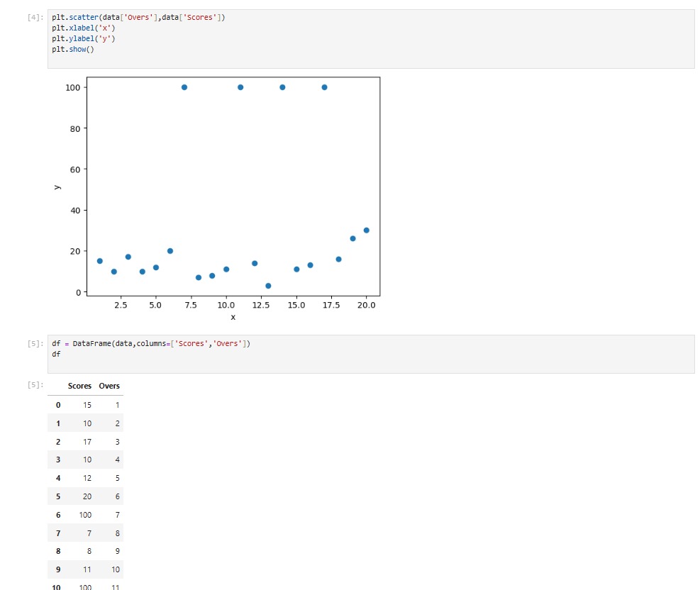Click the 20.0 tick label on plot x-axis
Viewport: 700px width, 590px height.
367,305
